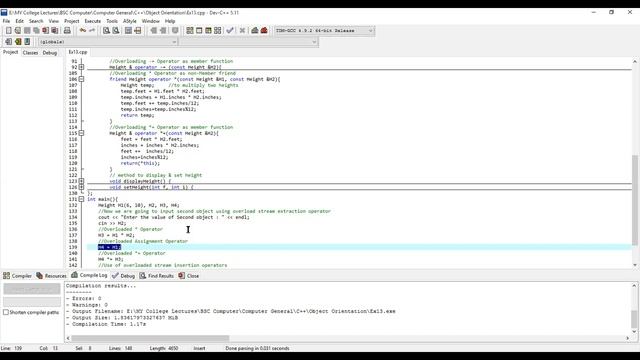Open the Replace dialog from toolbar
640x360 pixels.
point(116,31)
